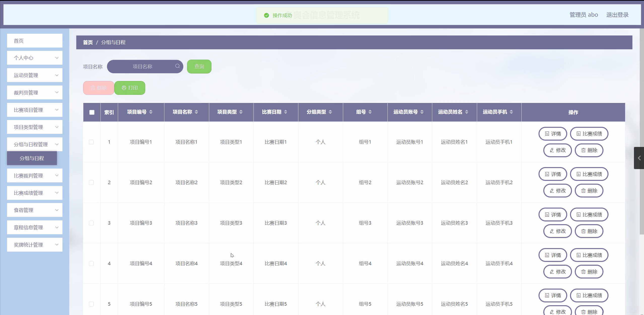Click sort arrows next to 运动员手机 header
Viewport: 644px width, 315px height.
[x=511, y=112]
